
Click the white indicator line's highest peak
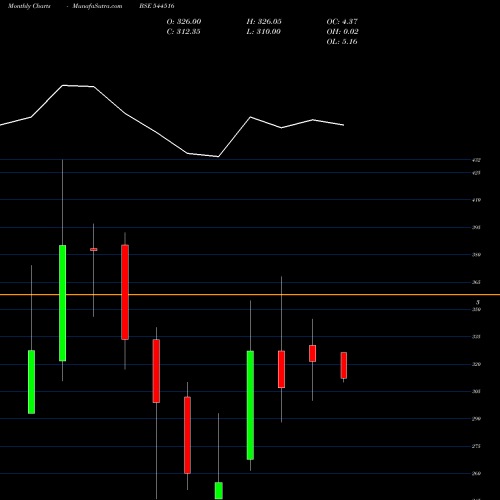coord(63,86)
